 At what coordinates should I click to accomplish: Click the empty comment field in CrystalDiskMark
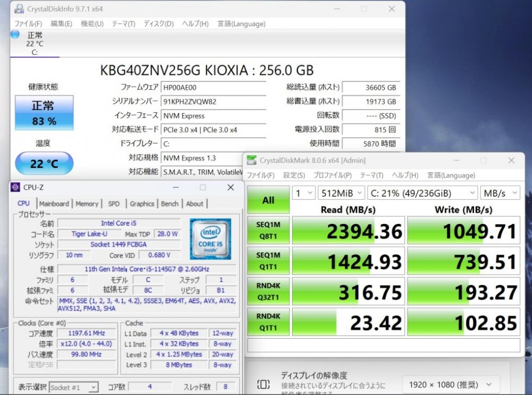pos(384,346)
